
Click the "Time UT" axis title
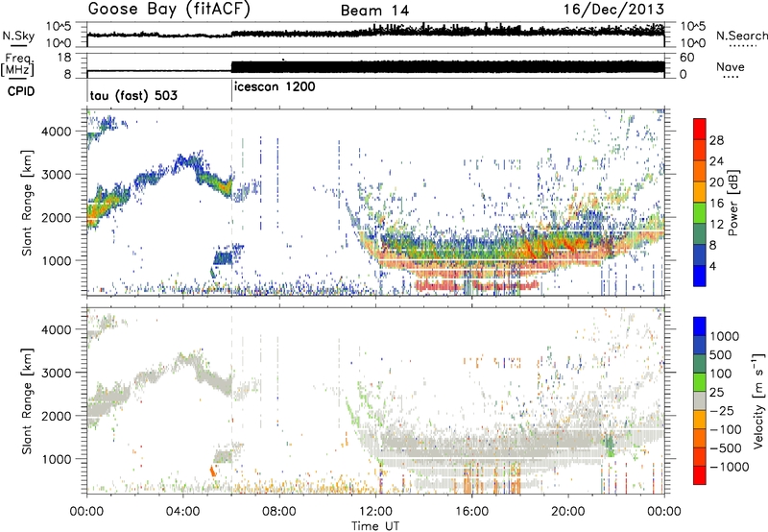[x=375, y=526]
